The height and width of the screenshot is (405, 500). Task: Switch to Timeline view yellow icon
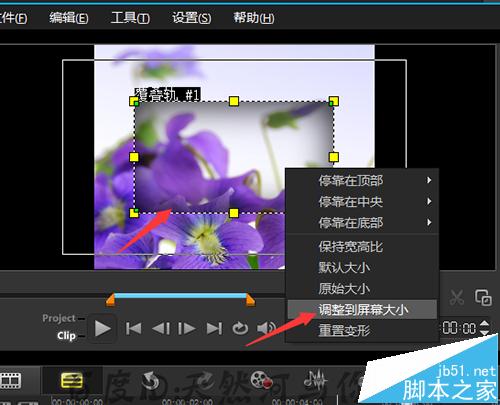(x=72, y=380)
